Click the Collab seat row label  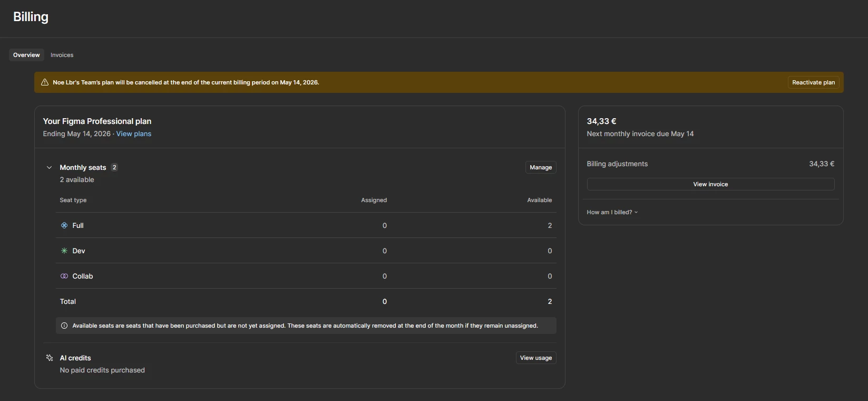click(83, 276)
